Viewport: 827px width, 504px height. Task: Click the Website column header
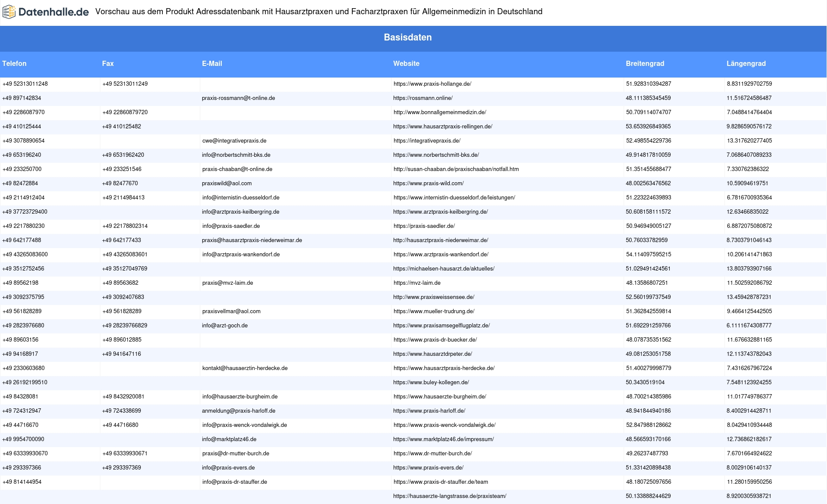tap(406, 64)
